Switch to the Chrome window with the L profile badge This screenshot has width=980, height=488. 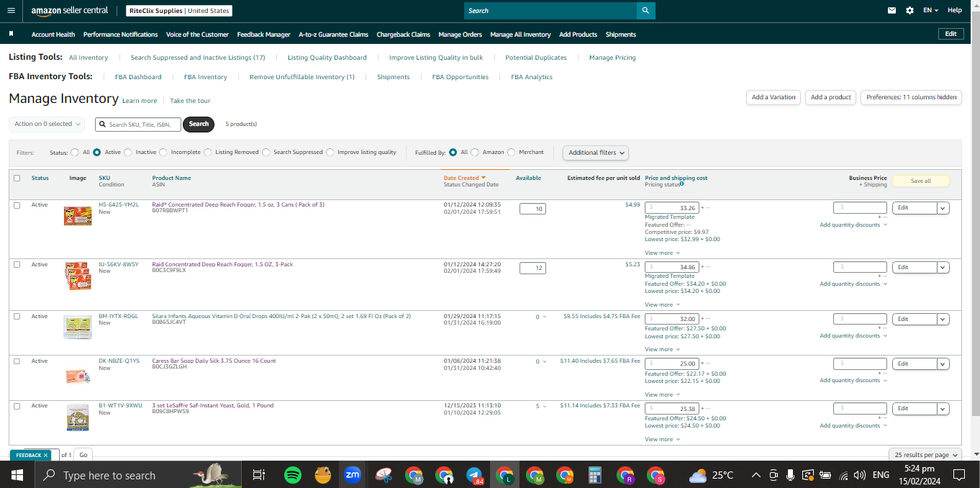pyautogui.click(x=504, y=475)
